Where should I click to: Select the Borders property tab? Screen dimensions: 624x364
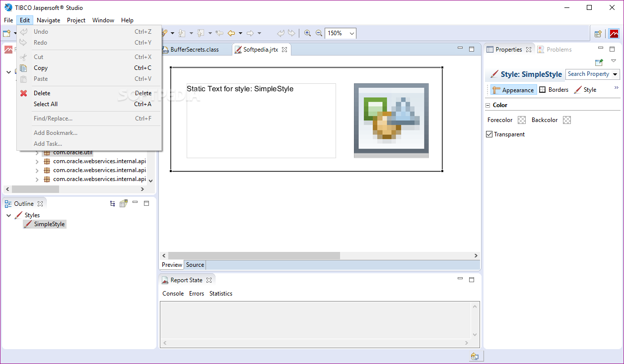[x=554, y=90]
